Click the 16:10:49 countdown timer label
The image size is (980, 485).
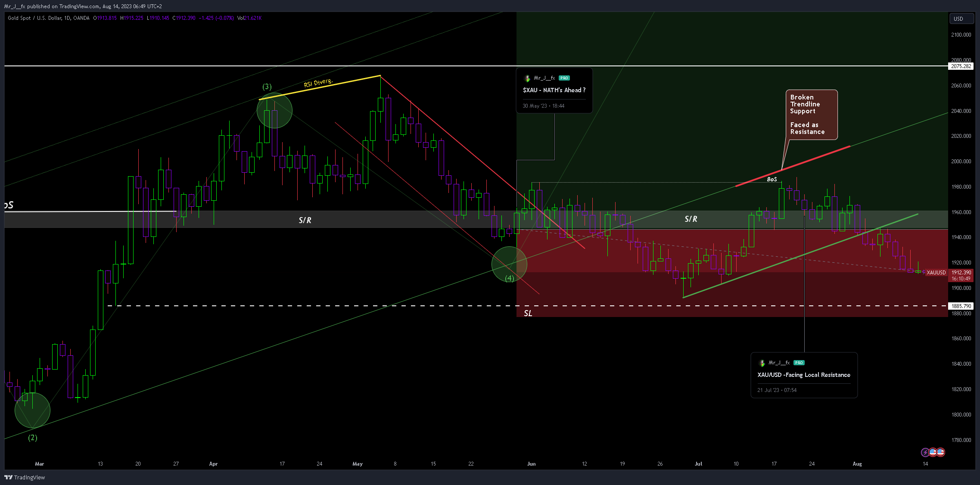coord(961,279)
